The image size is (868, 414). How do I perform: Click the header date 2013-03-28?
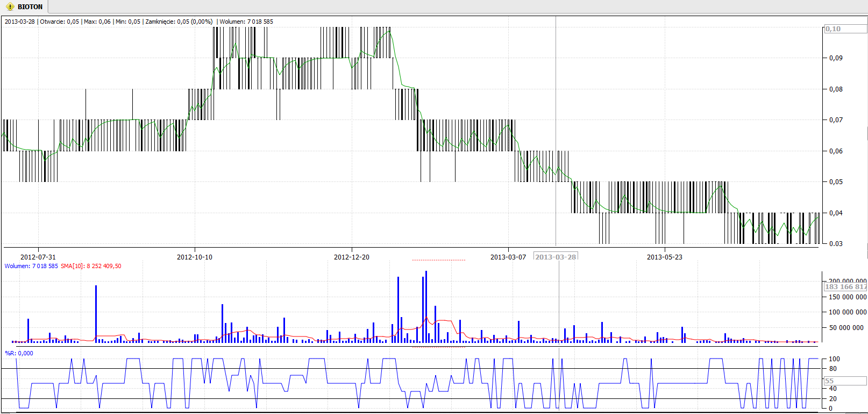click(20, 22)
